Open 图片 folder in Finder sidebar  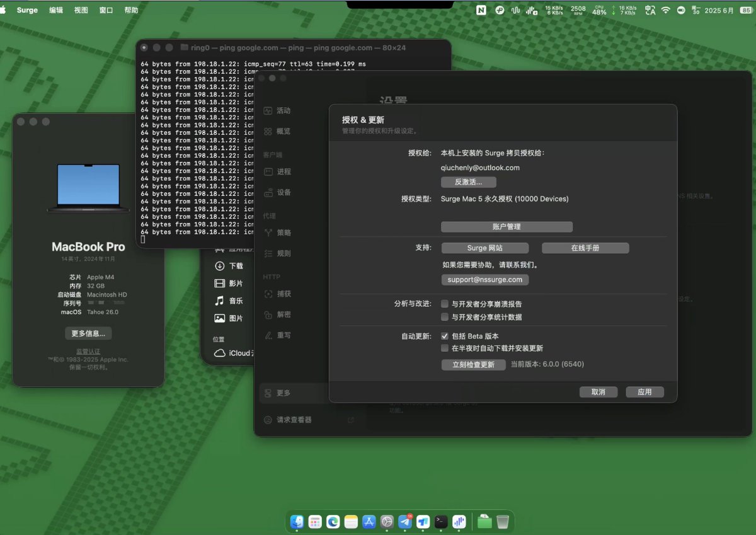[x=229, y=318]
